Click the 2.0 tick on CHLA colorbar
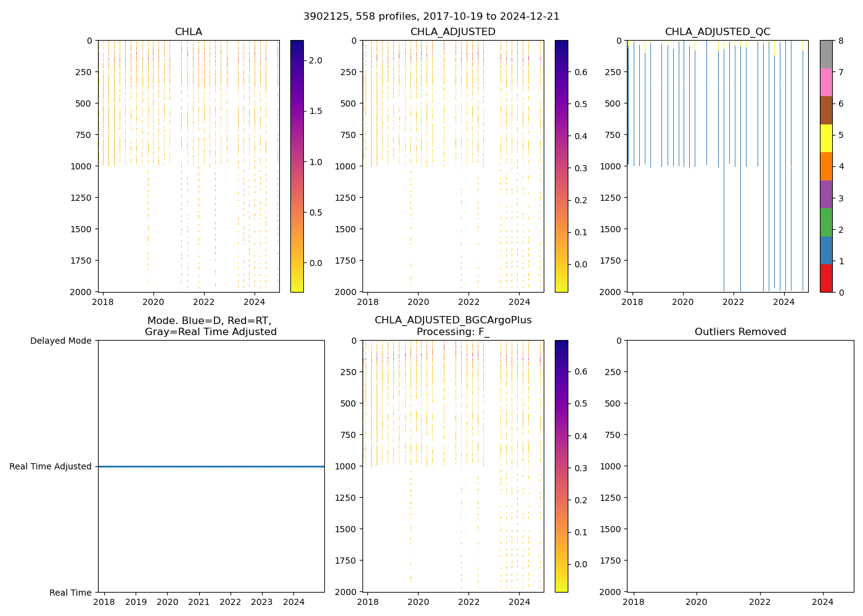The width and height of the screenshot is (863, 616). tap(315, 60)
